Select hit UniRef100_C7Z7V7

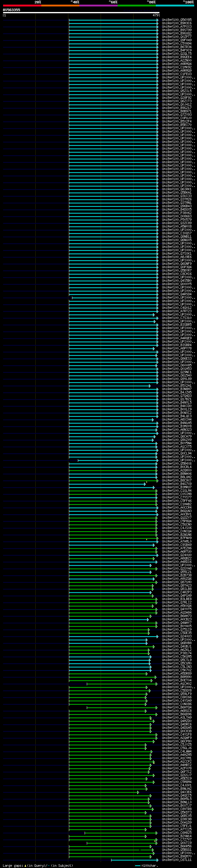(x=177, y=840)
